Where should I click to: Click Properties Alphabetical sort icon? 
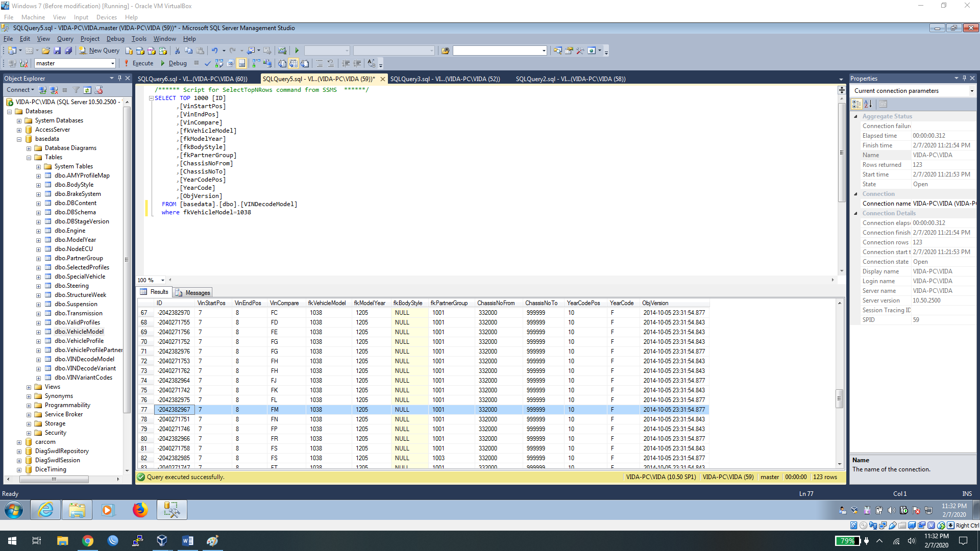tap(868, 104)
